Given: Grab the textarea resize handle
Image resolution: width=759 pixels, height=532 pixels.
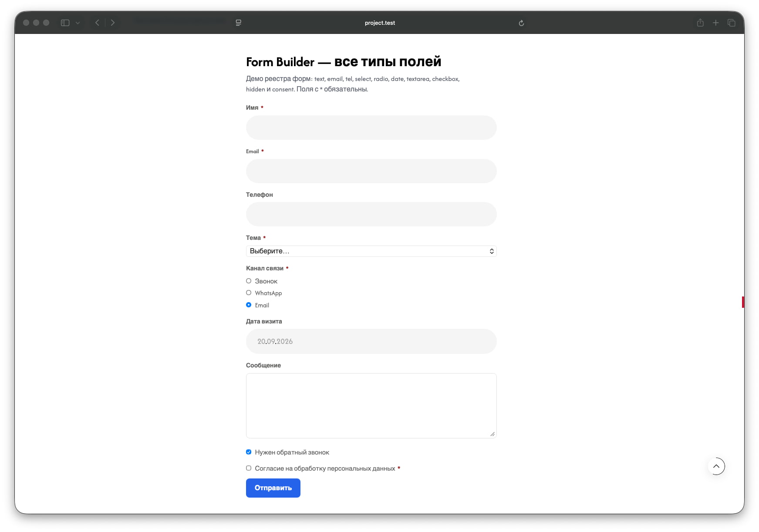Looking at the screenshot, I should click(493, 434).
